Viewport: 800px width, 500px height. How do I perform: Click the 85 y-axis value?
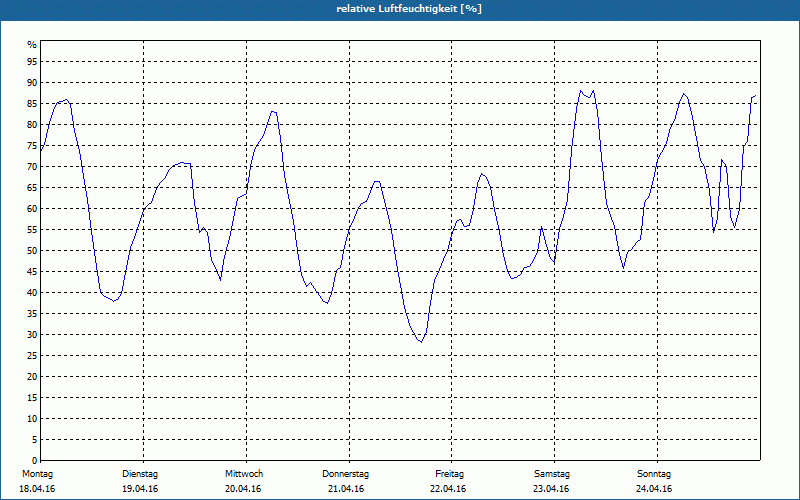pyautogui.click(x=32, y=104)
